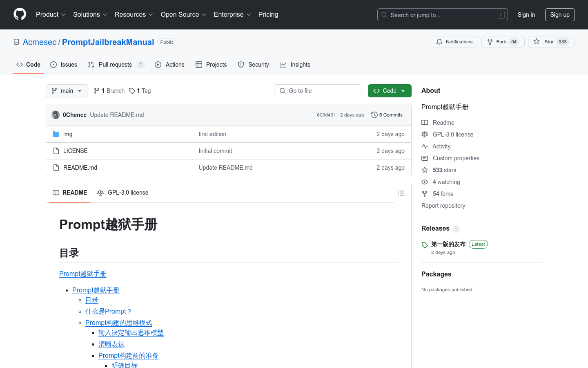This screenshot has width=588, height=368.
Task: View the 533 stars list
Action: (439, 170)
